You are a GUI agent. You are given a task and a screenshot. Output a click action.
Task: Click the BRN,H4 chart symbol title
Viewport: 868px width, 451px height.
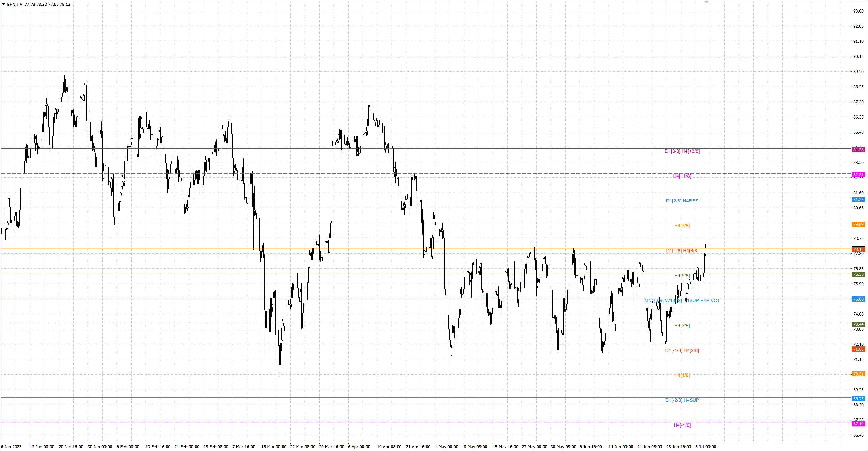[x=14, y=4]
